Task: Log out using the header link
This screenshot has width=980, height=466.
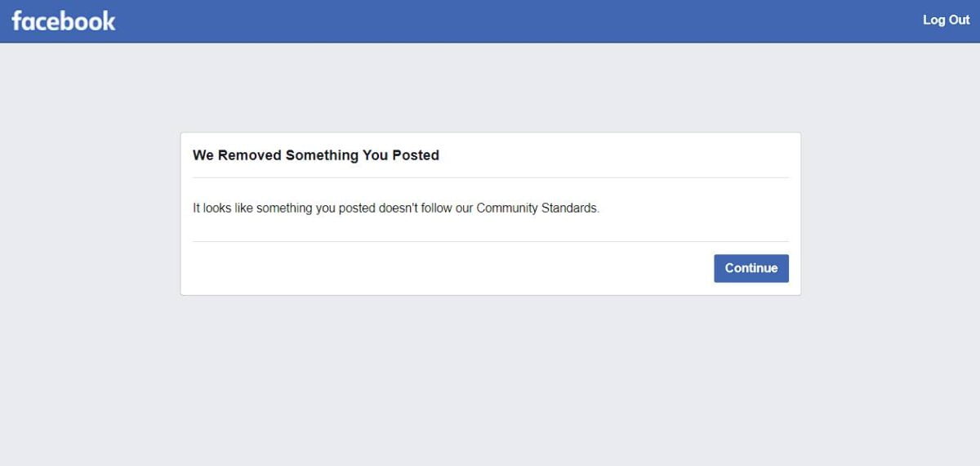Action: click(x=946, y=20)
